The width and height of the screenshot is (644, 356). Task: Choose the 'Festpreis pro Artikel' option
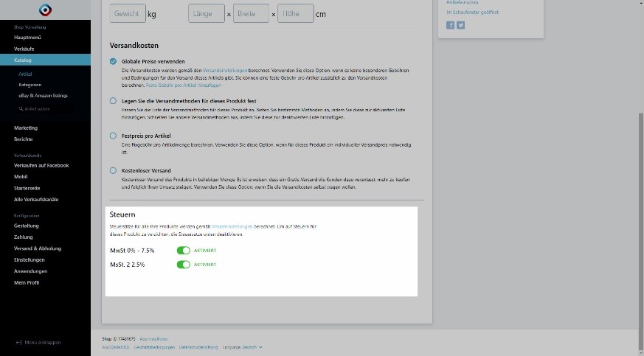(113, 136)
